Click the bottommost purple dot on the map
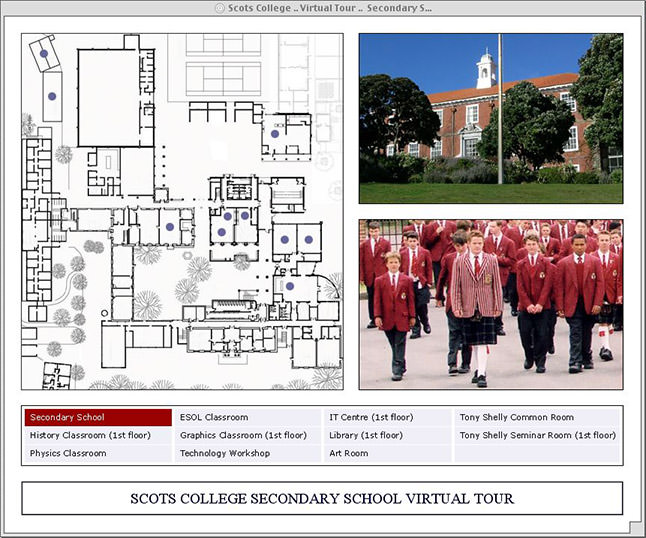646x538 pixels. tap(290, 286)
